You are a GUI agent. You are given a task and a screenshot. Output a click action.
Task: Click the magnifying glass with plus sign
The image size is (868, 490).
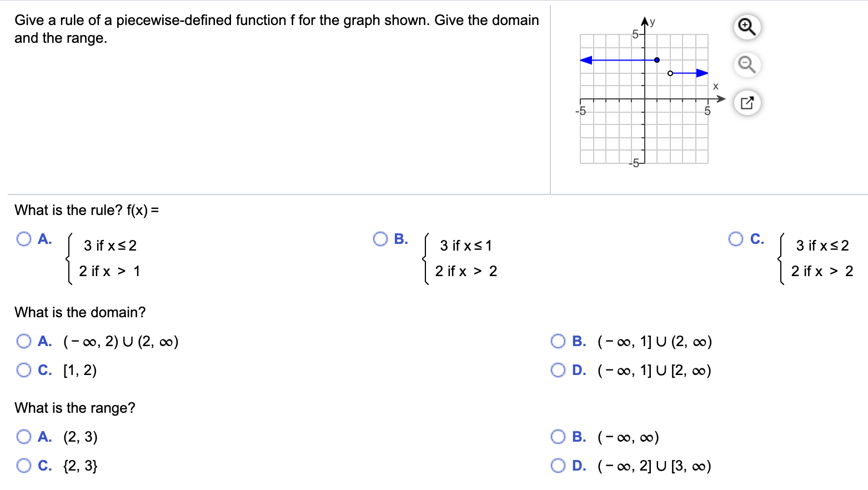(x=746, y=27)
